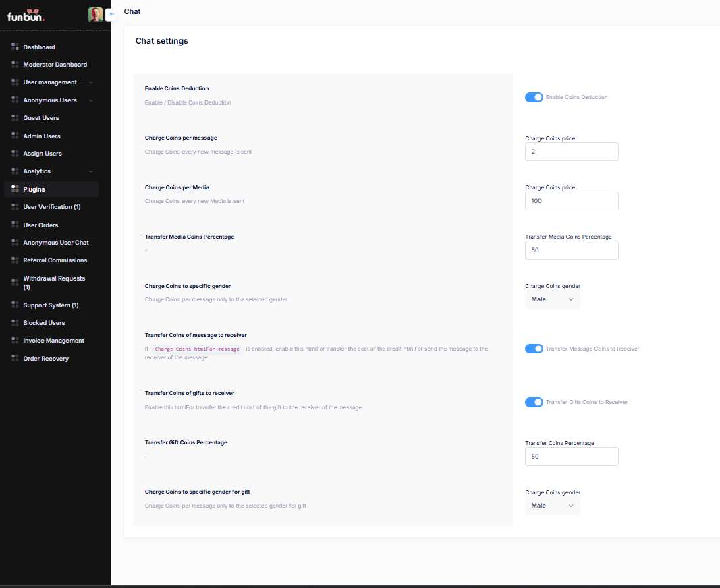Click the Invoice Management sidebar icon
Screen dimensions: 720x588
(x=15, y=341)
